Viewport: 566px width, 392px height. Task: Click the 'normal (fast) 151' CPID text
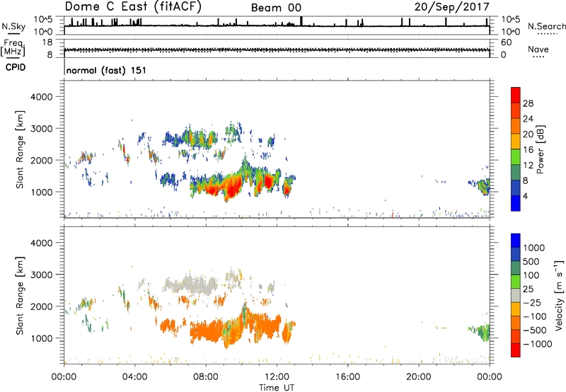[106, 70]
